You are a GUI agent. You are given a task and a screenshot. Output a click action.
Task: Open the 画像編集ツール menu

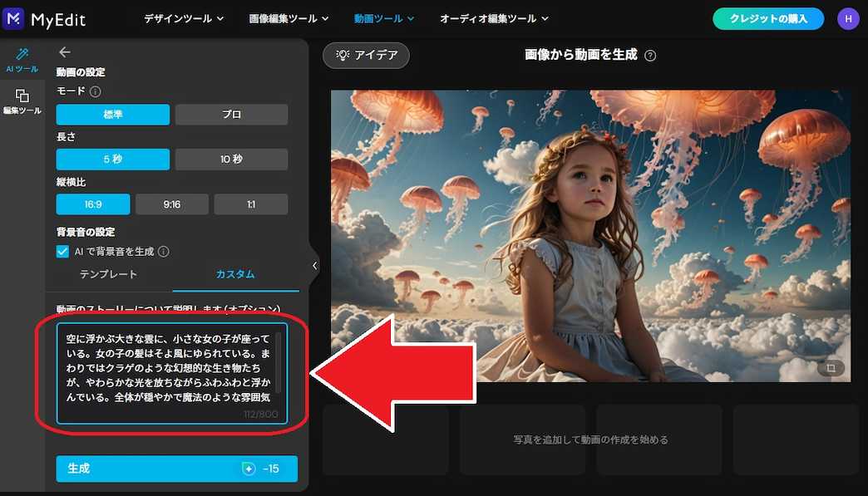pos(287,17)
